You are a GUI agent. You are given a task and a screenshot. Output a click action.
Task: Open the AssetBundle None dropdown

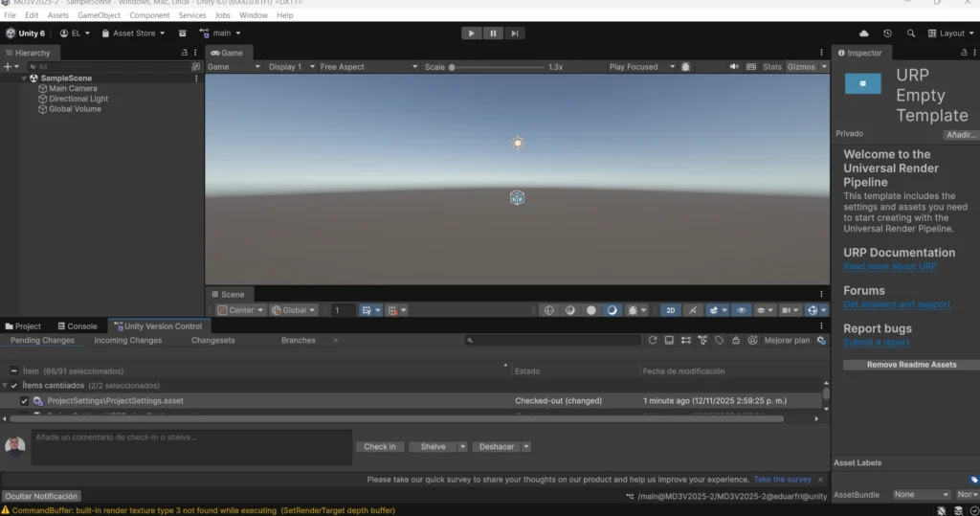tap(921, 495)
